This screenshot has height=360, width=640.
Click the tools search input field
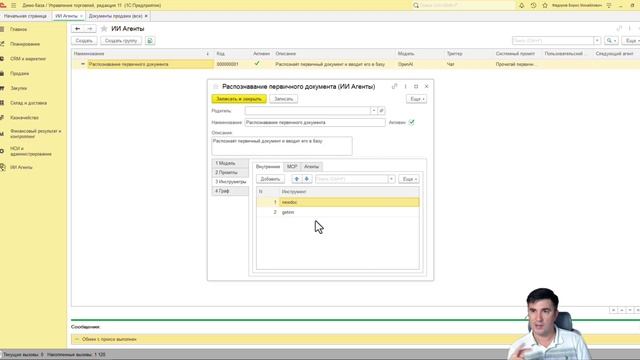[x=351, y=179]
